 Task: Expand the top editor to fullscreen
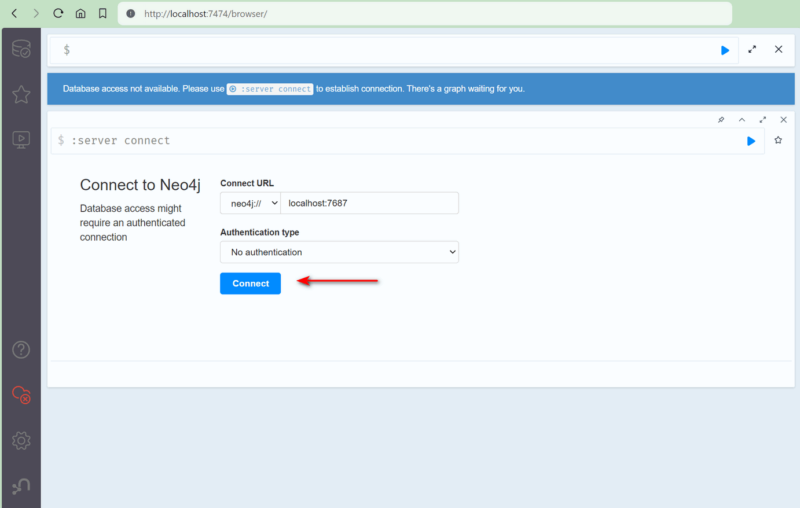pyautogui.click(x=752, y=49)
